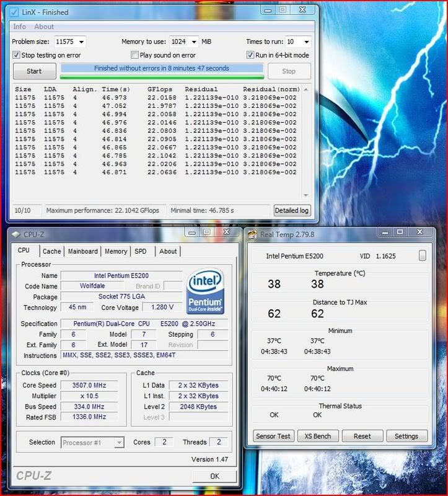Open the Detailed log in LinX
The image size is (448, 496).
pyautogui.click(x=291, y=210)
